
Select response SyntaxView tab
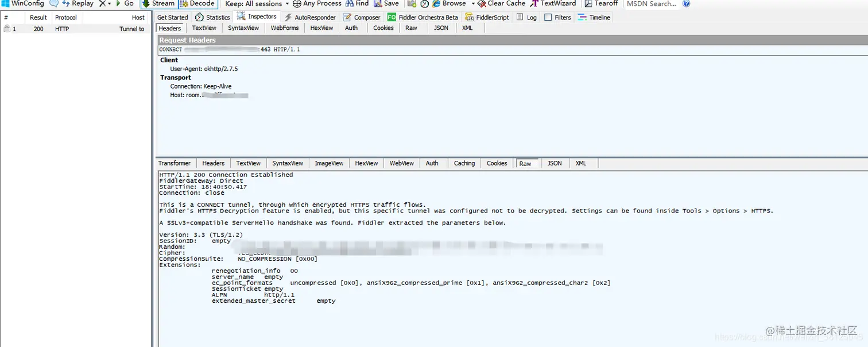point(288,163)
